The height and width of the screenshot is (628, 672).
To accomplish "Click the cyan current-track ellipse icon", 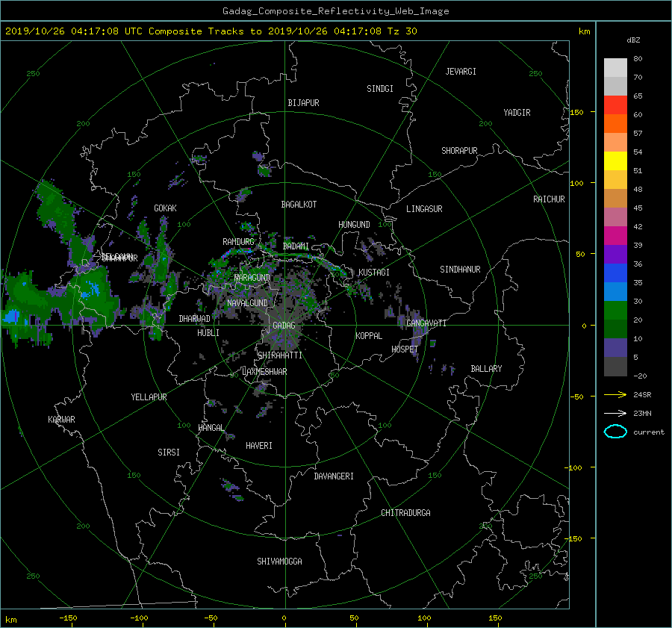I will (615, 432).
